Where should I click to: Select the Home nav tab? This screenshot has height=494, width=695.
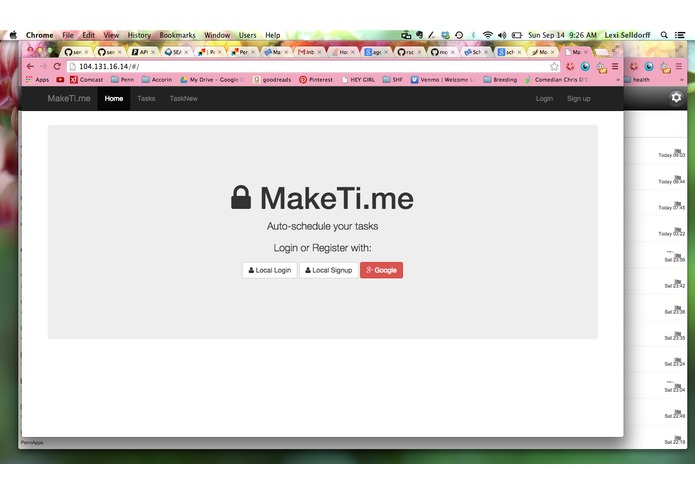pos(114,98)
